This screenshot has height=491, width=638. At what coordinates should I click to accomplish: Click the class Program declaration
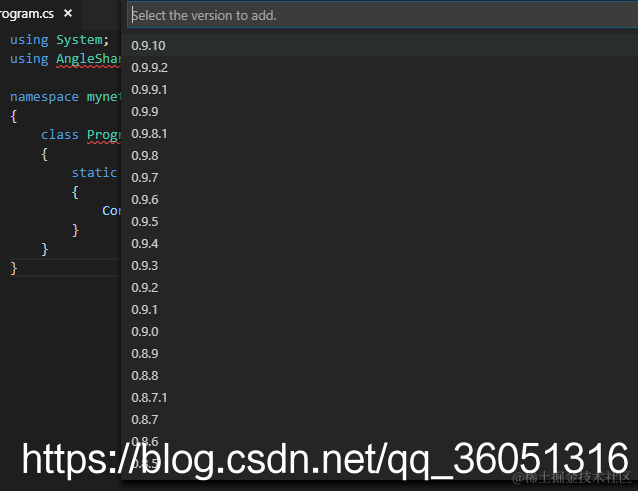click(81, 135)
